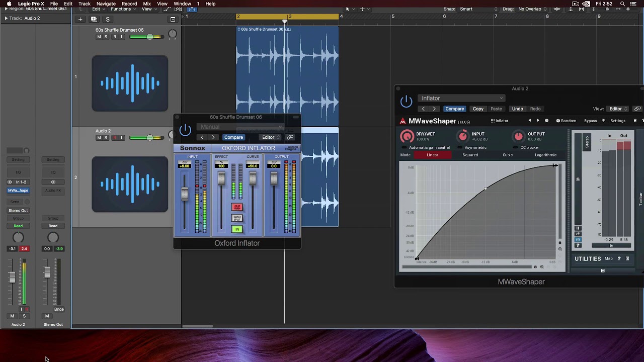The width and height of the screenshot is (644, 362).
Task: Click the stereo link icon in channel strip
Action: 10,182
